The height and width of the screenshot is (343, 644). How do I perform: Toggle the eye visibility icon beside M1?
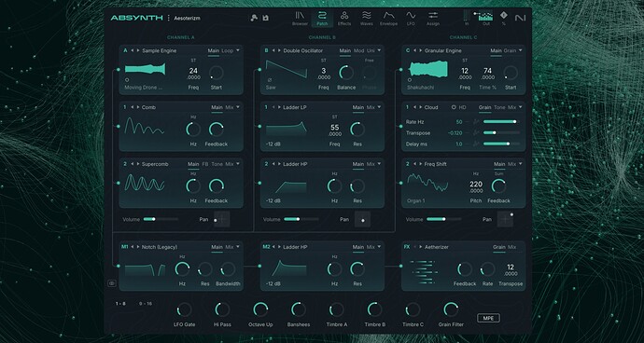112,283
